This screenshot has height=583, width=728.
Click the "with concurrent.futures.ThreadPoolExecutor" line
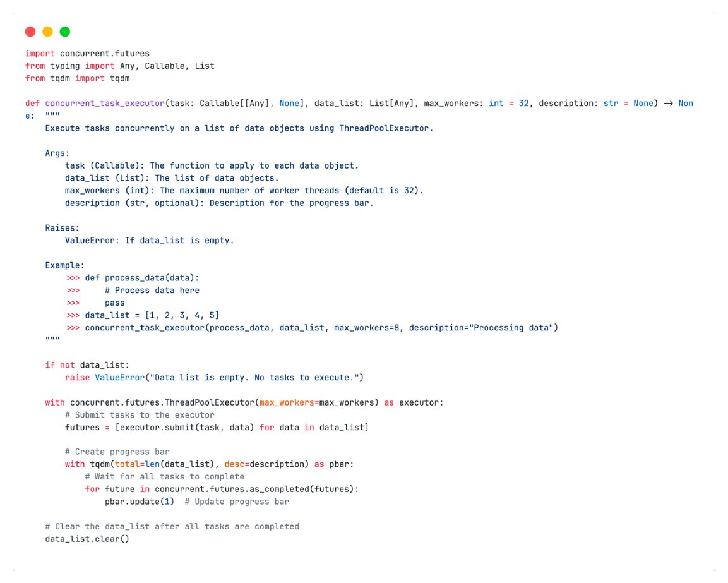tap(244, 403)
